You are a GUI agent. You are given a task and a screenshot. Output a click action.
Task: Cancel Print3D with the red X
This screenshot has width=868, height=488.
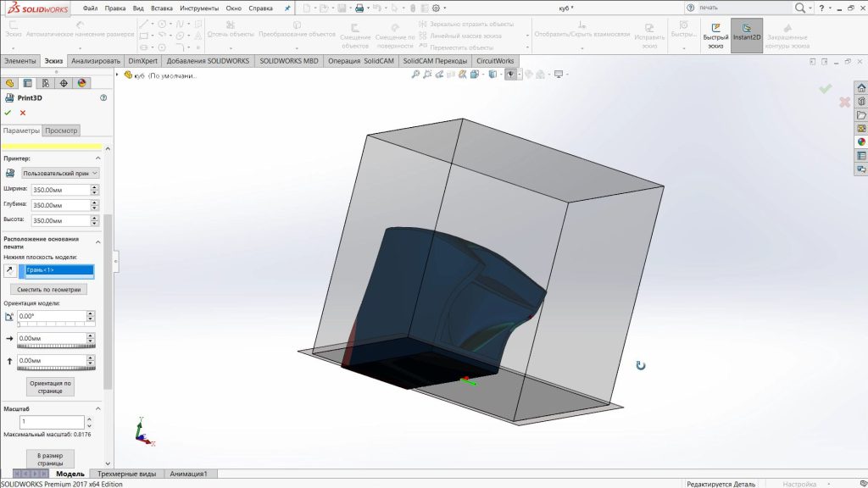(23, 113)
